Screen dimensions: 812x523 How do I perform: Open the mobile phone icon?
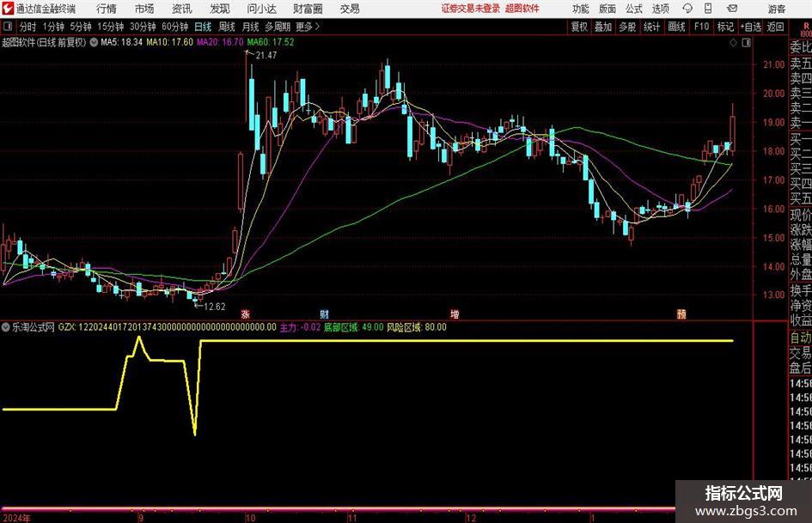click(708, 9)
